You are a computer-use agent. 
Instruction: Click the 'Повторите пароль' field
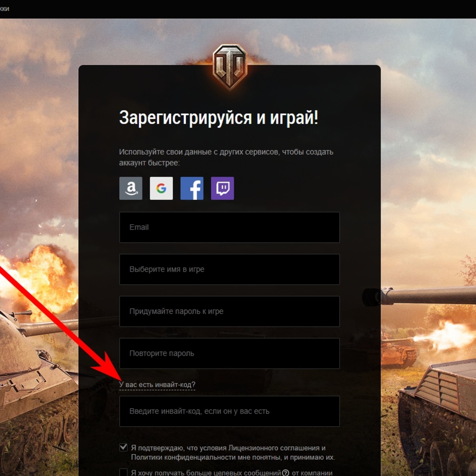coord(229,353)
